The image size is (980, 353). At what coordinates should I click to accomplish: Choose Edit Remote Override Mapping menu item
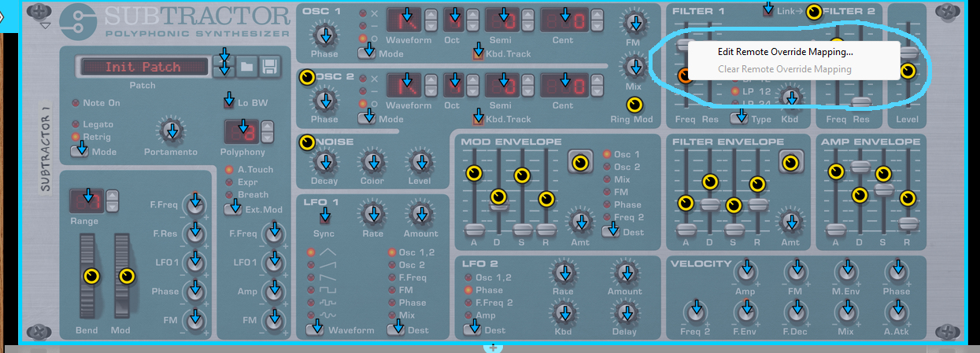[785, 52]
